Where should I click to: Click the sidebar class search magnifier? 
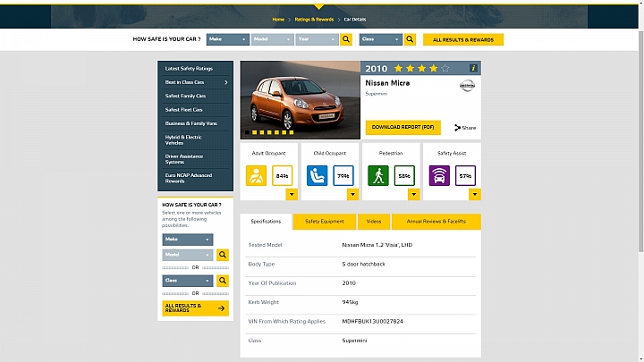pos(223,281)
